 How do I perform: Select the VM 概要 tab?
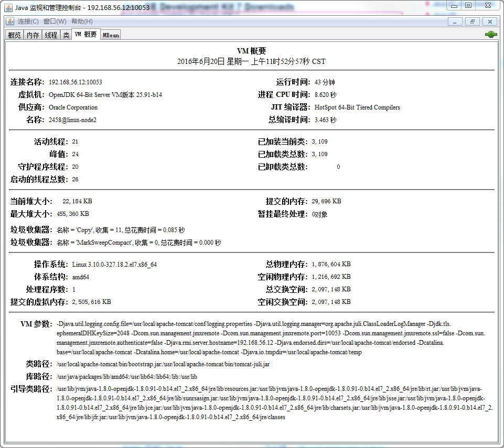pyautogui.click(x=86, y=35)
